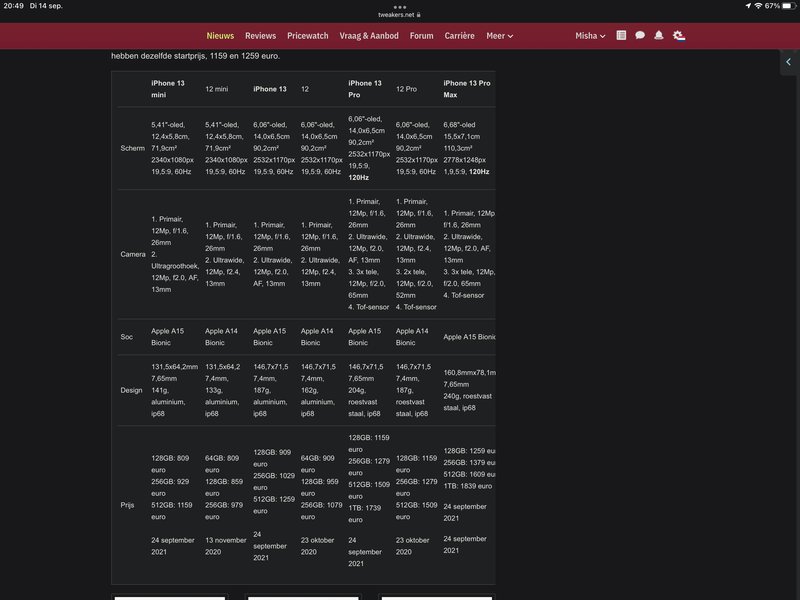800x600 pixels.
Task: Open the Carrière section
Action: pyautogui.click(x=459, y=36)
